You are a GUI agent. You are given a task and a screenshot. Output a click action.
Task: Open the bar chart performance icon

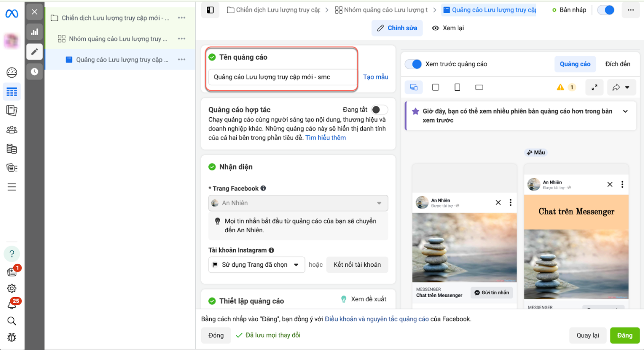click(35, 32)
